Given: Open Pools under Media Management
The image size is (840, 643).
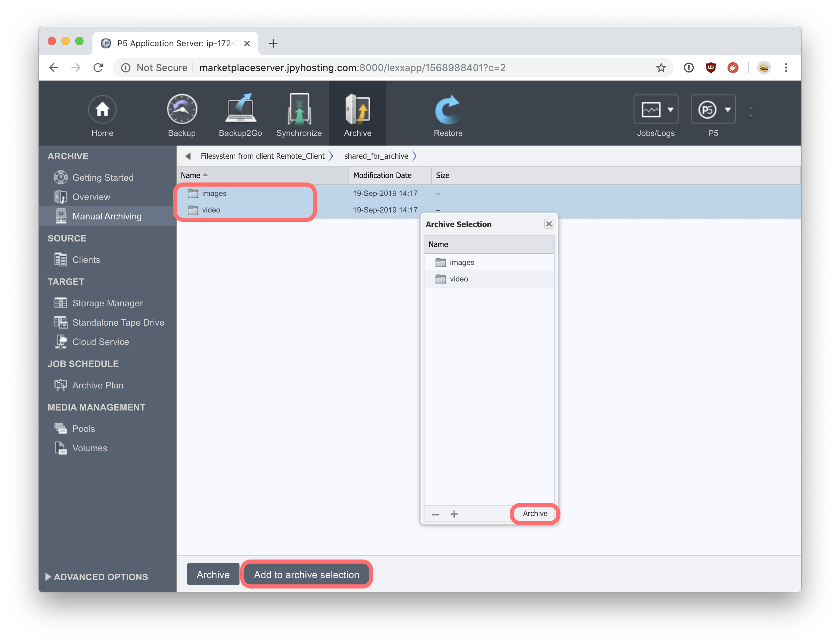Looking at the screenshot, I should pos(84,429).
